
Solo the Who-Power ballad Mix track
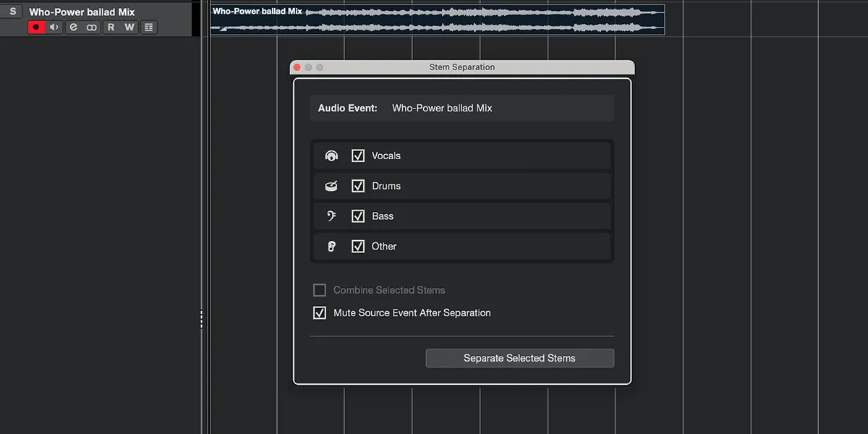click(x=12, y=12)
